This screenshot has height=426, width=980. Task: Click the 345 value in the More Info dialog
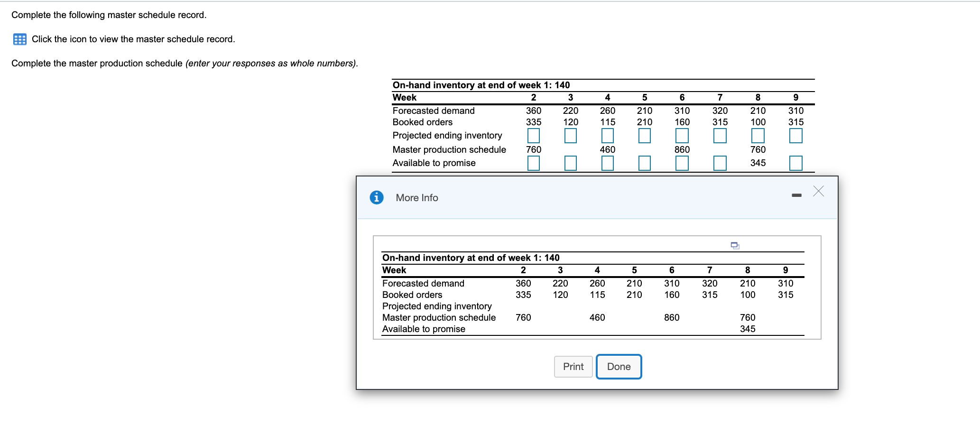coord(748,329)
